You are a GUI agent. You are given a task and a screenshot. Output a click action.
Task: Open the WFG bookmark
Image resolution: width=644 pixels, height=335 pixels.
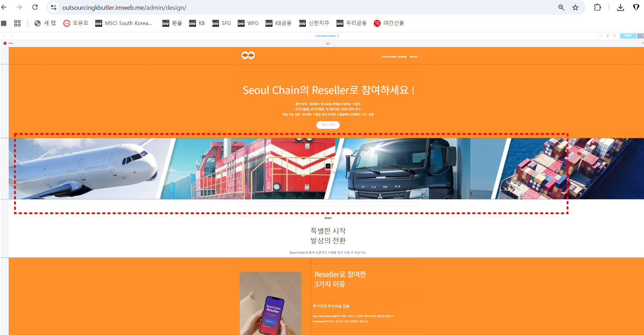(248, 23)
